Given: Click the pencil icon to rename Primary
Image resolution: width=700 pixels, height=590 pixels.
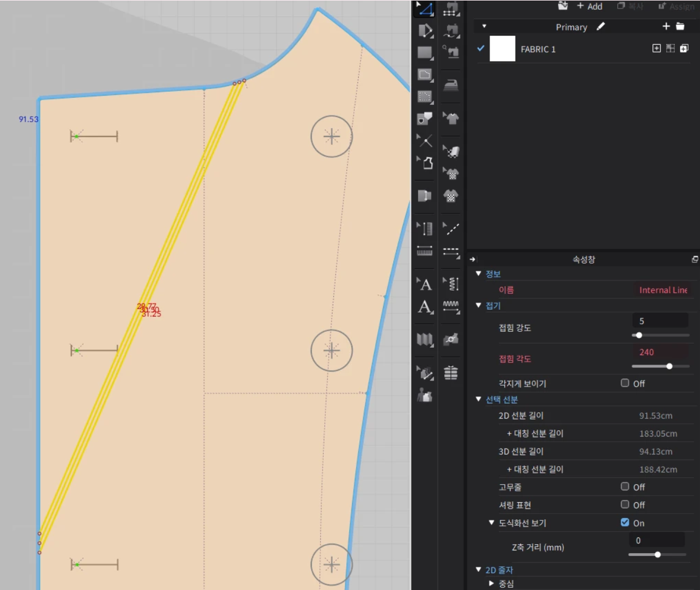Looking at the screenshot, I should (x=600, y=27).
